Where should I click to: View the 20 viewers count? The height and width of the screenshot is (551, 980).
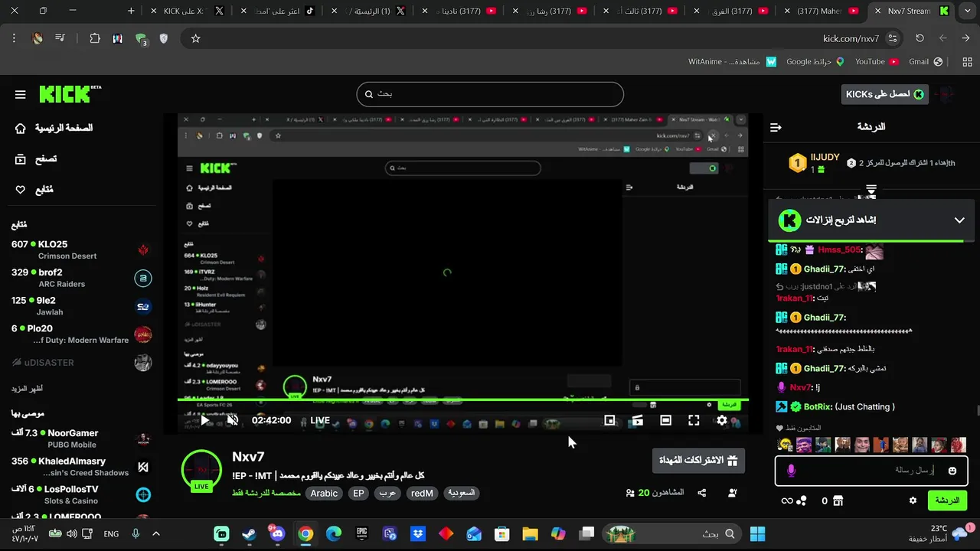[x=655, y=493]
